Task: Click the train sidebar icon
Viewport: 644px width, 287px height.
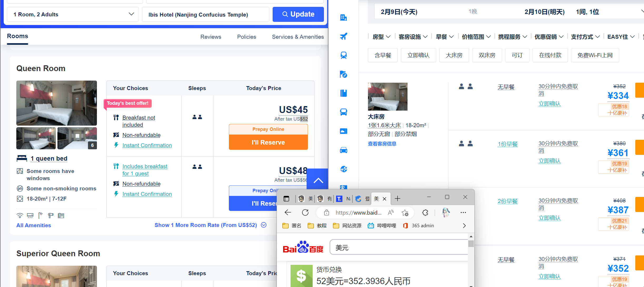Action: point(343,55)
